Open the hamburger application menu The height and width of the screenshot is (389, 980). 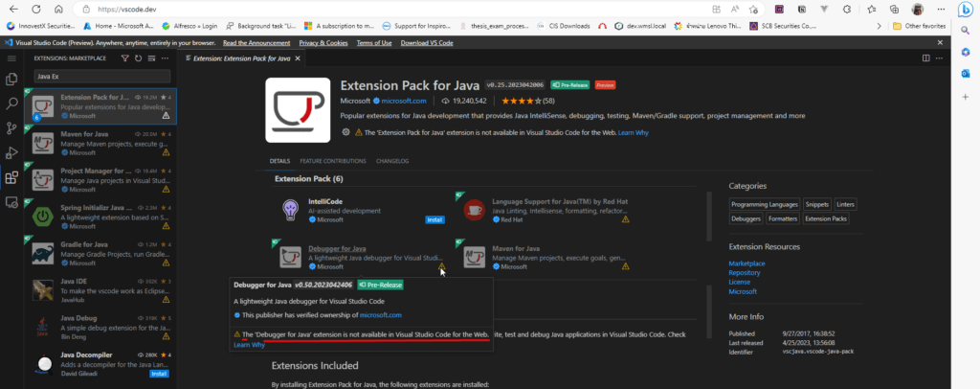pos(11,58)
